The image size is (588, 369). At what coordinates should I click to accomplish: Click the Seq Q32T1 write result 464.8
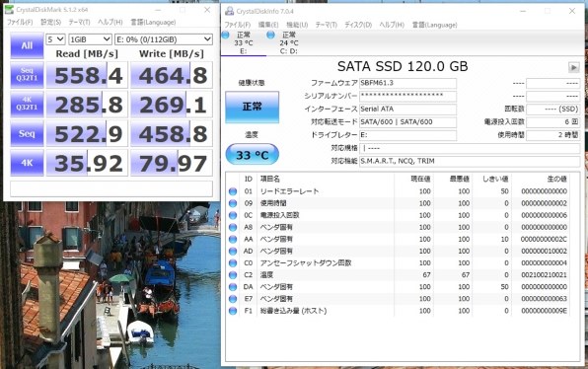[172, 75]
